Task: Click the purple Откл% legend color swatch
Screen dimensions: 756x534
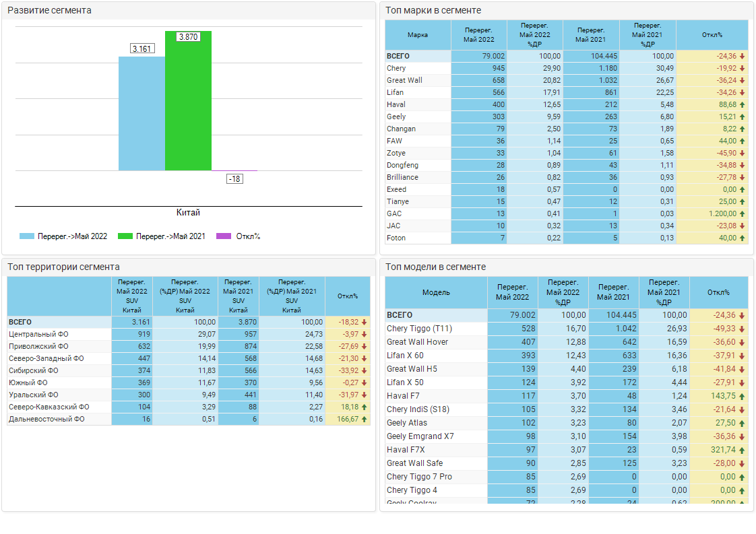Action: click(224, 236)
